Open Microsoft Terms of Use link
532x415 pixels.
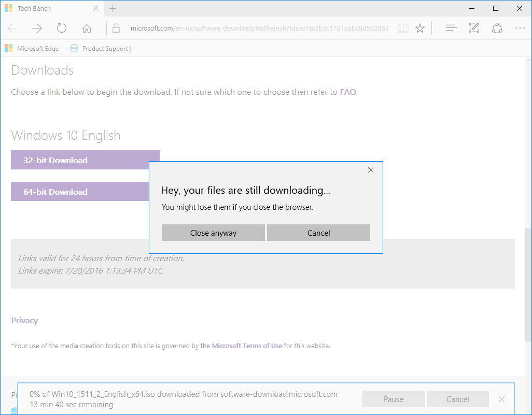tap(247, 346)
